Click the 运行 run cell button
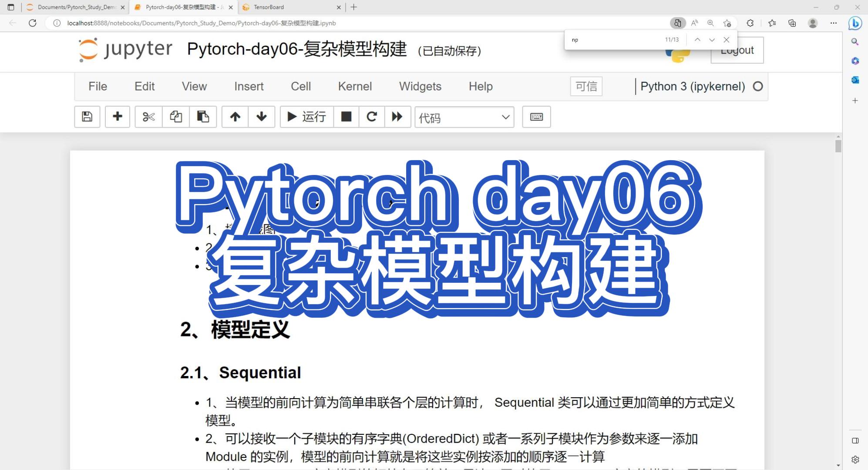Image resolution: width=868 pixels, height=470 pixels. pyautogui.click(x=307, y=117)
